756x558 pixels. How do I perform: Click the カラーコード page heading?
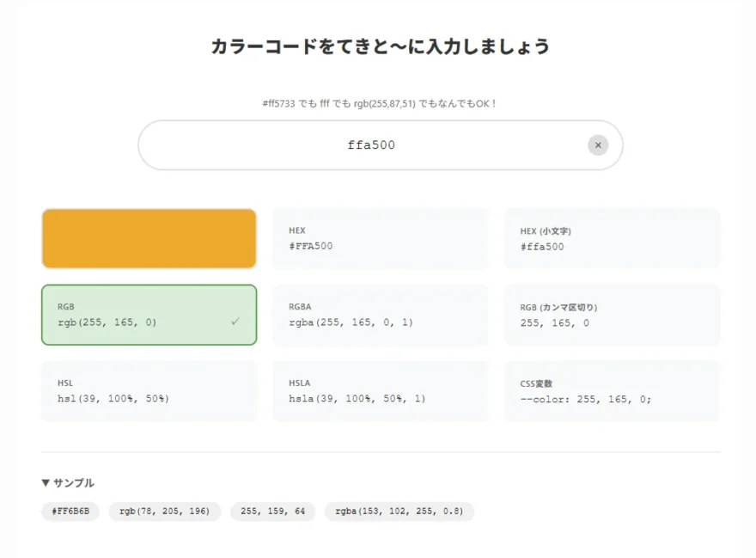380,46
